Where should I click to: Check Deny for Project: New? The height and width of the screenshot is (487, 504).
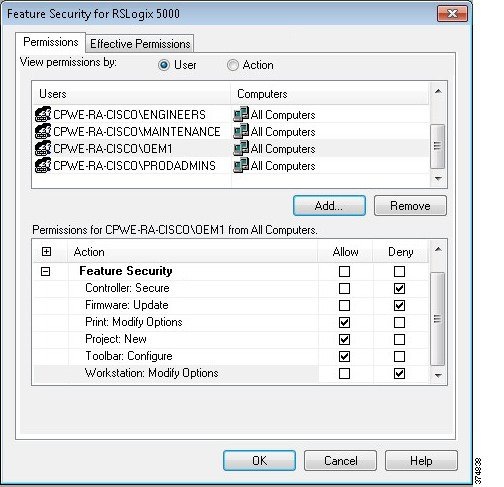click(399, 339)
